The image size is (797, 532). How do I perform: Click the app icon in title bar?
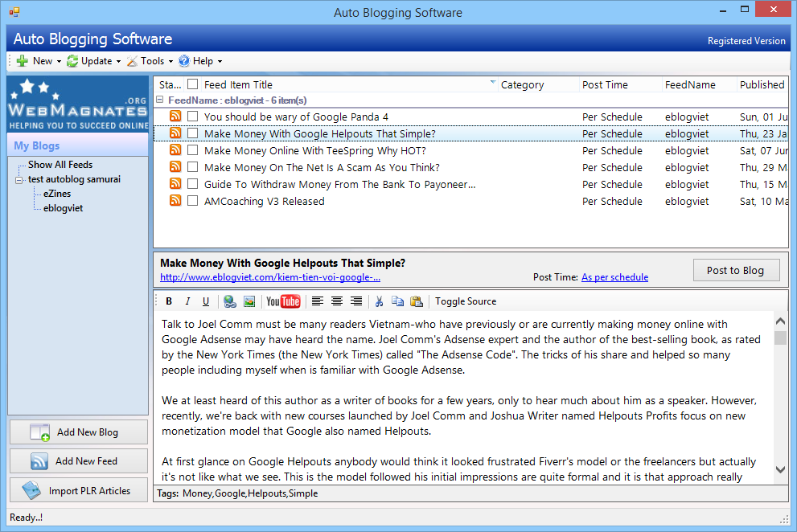14,12
